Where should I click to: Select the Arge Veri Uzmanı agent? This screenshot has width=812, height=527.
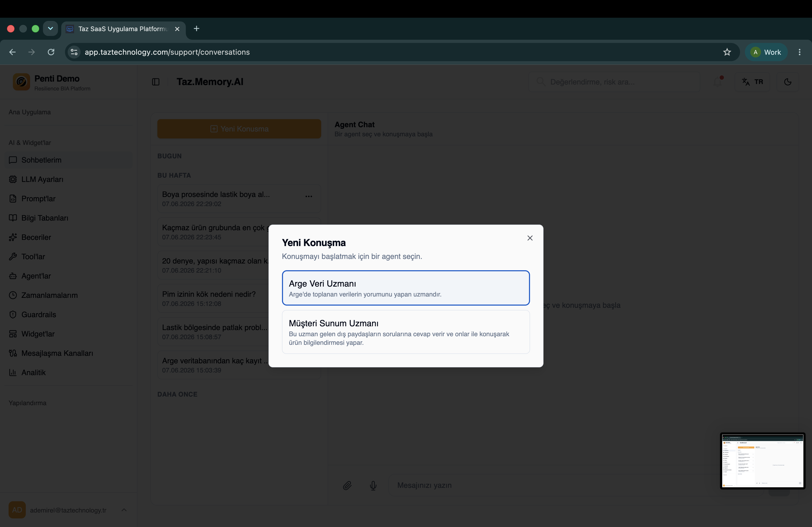pyautogui.click(x=406, y=288)
